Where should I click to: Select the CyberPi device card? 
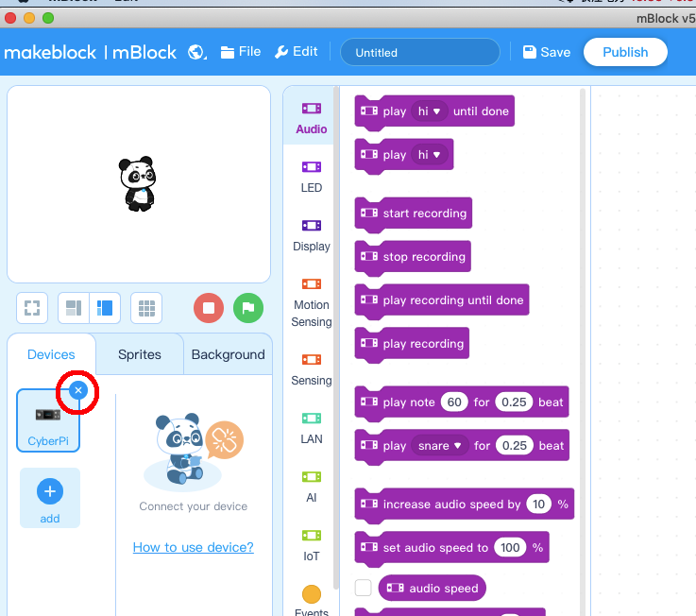point(48,420)
